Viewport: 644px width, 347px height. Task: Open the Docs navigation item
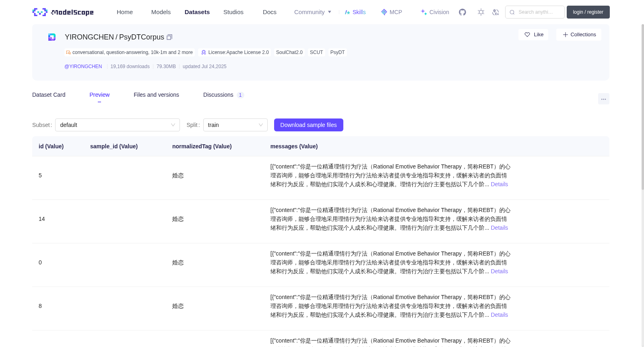click(x=270, y=12)
